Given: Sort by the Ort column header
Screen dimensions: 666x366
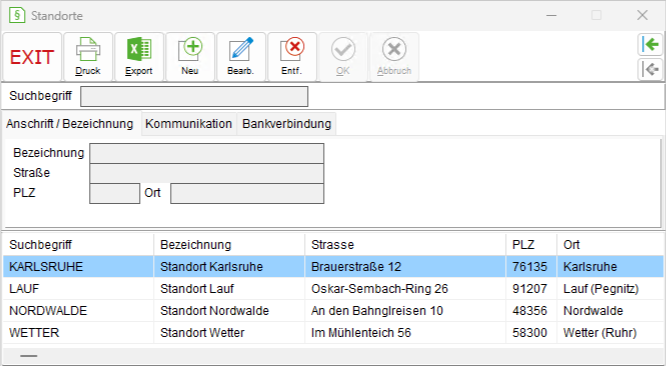Looking at the screenshot, I should [x=610, y=245].
